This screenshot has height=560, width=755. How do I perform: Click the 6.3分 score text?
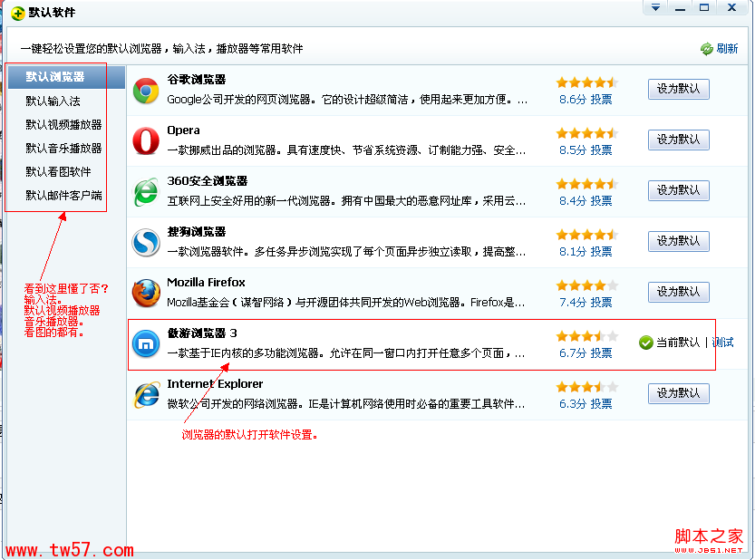click(573, 404)
